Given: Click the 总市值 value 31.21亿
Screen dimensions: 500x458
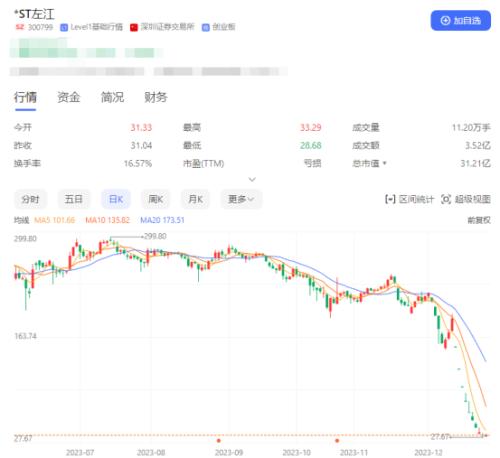Looking at the screenshot, I should click(476, 164).
